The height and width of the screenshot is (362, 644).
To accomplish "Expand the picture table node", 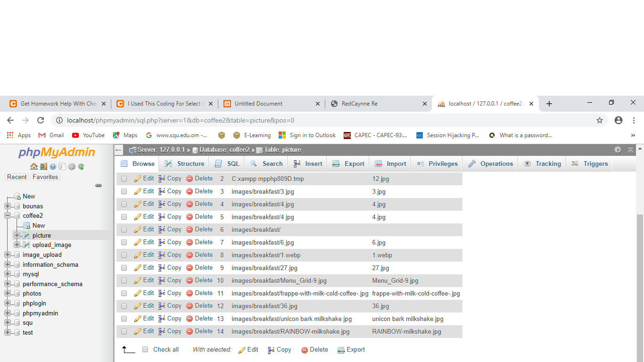I will pos(17,235).
